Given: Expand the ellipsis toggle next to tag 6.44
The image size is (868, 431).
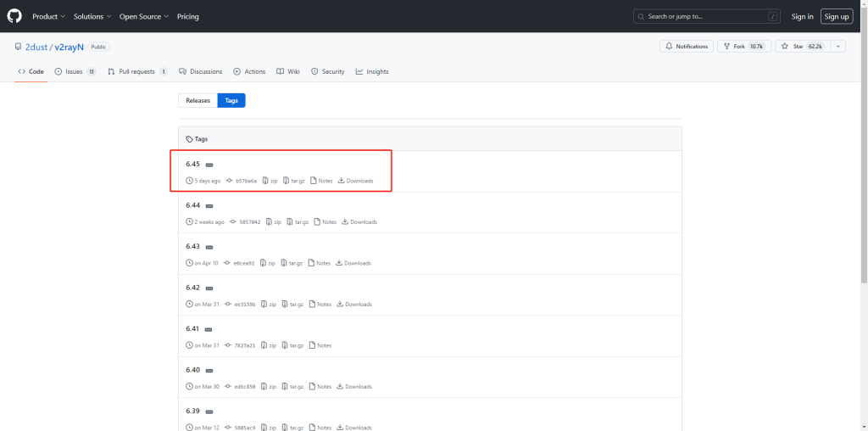Looking at the screenshot, I should pyautogui.click(x=209, y=206).
